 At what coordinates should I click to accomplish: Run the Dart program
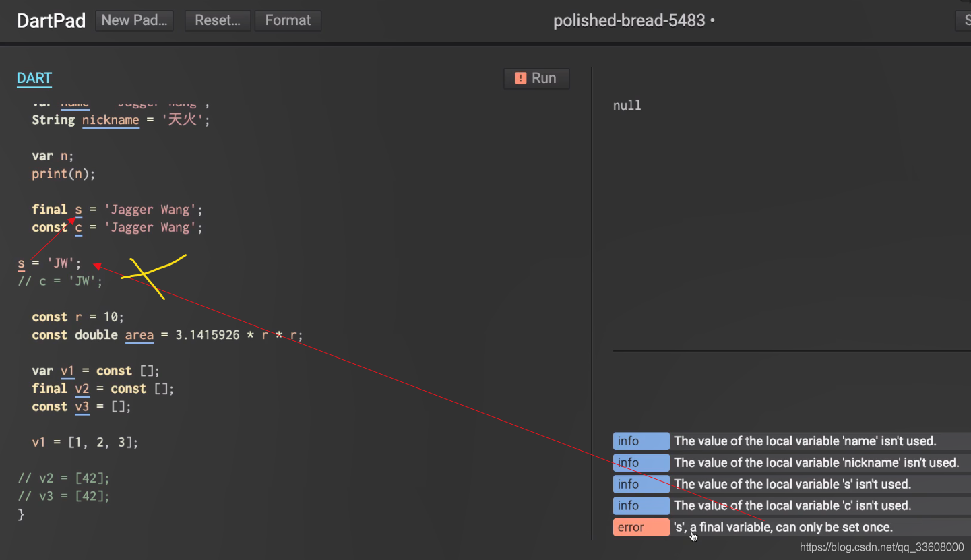coord(536,78)
